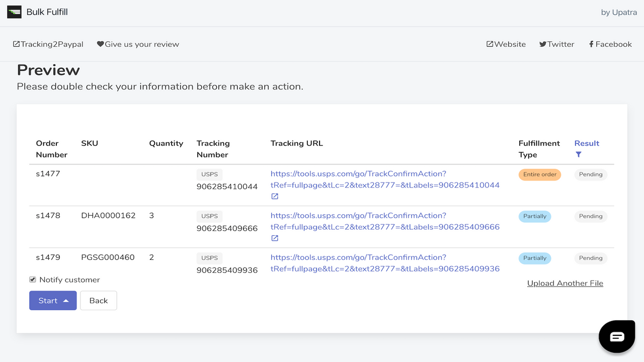Click the filter icon under Result
This screenshot has height=362, width=644.
click(x=579, y=155)
